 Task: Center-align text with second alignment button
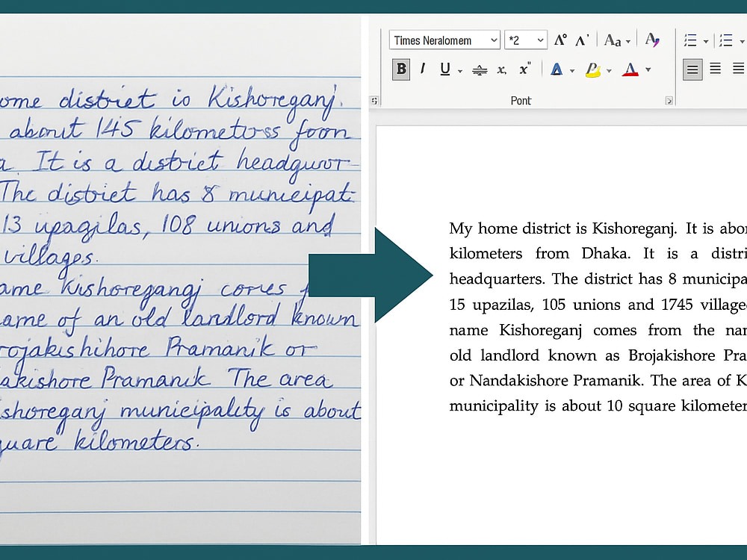715,69
